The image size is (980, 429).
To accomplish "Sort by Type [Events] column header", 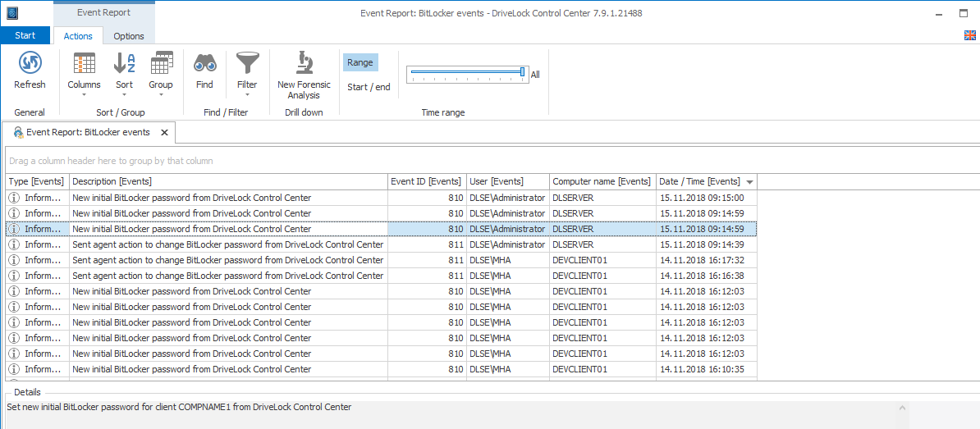I will click(38, 182).
